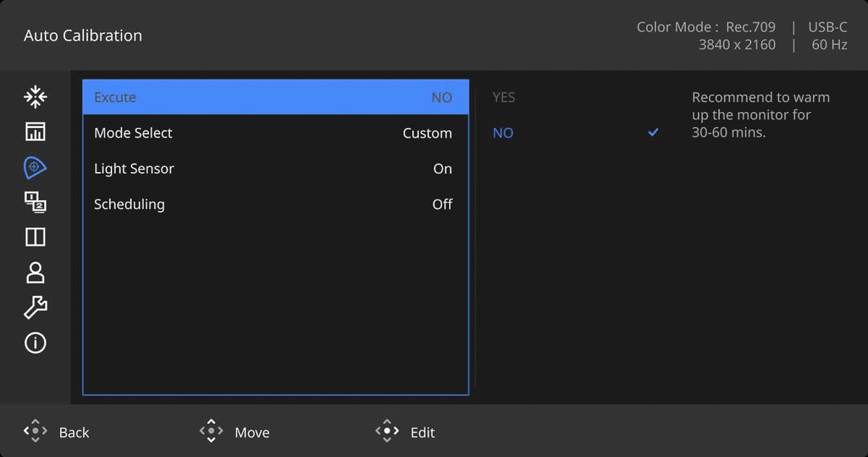Open the Information circle icon
This screenshot has width=868, height=457.
pyautogui.click(x=35, y=343)
